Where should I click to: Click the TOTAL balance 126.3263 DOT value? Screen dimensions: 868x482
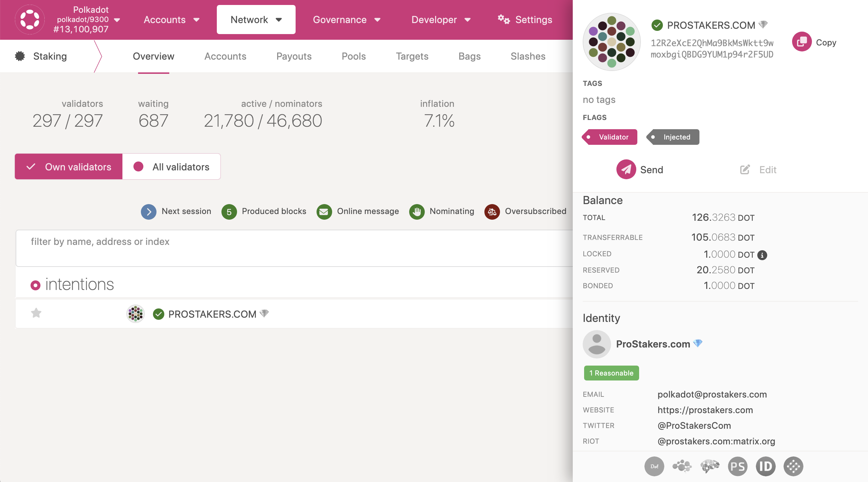(723, 218)
